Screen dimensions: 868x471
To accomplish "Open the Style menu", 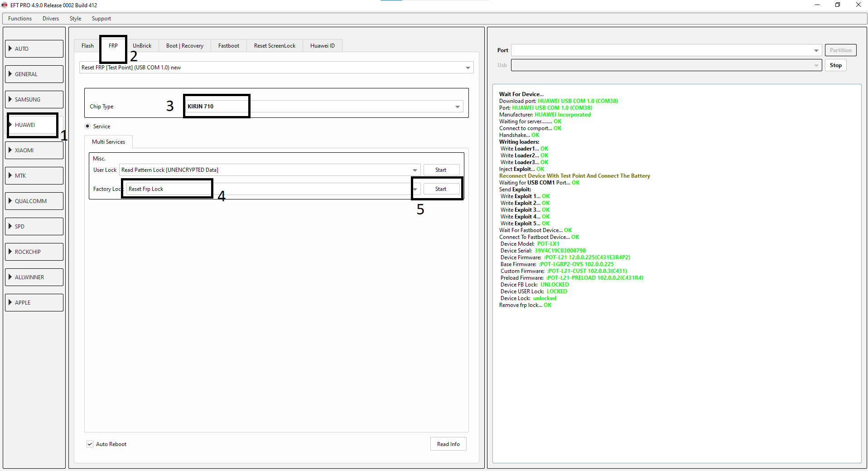I will [76, 19].
